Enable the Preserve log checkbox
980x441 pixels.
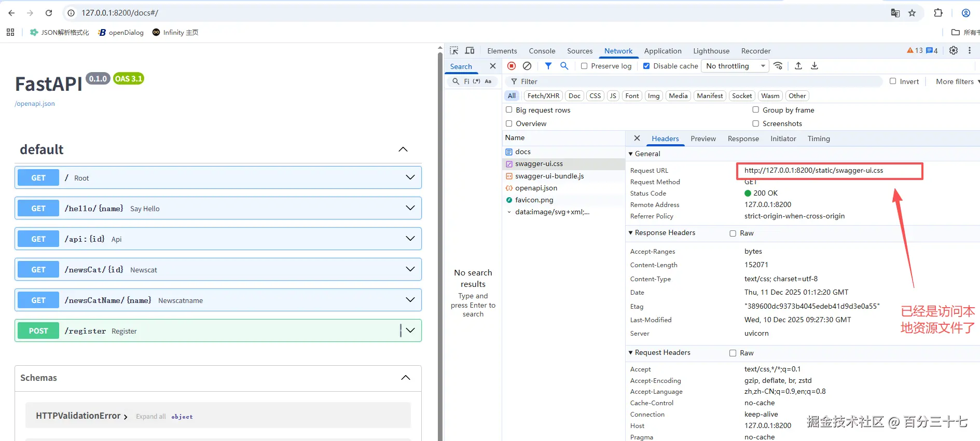(584, 66)
